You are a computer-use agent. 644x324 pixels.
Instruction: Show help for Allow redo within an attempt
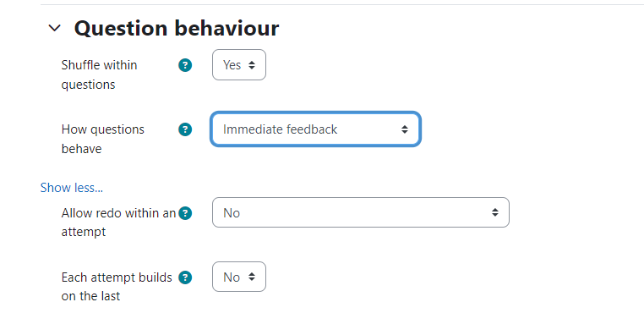pyautogui.click(x=185, y=213)
